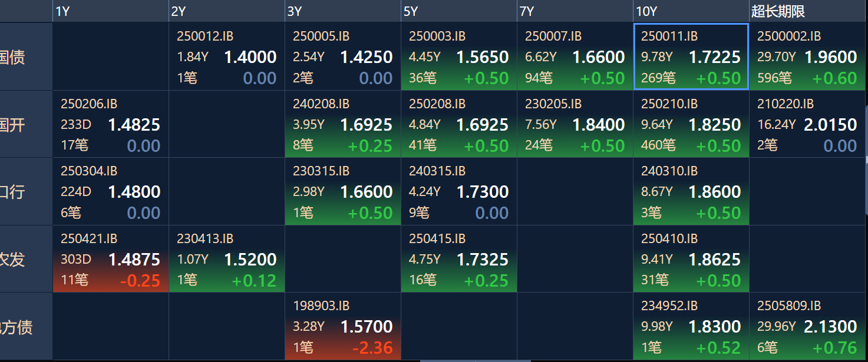Click the 1.9600 yield value
This screenshot has height=362, width=868.
tap(831, 57)
